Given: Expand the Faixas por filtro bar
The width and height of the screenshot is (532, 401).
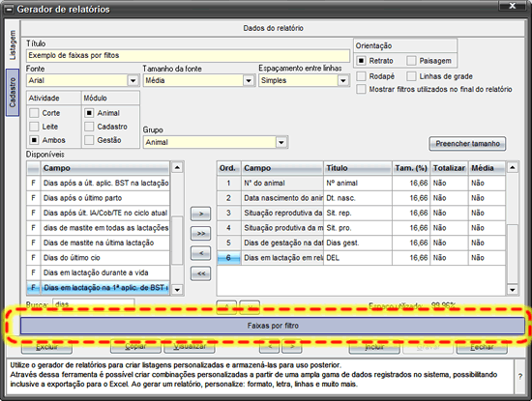Looking at the screenshot, I should 273,326.
